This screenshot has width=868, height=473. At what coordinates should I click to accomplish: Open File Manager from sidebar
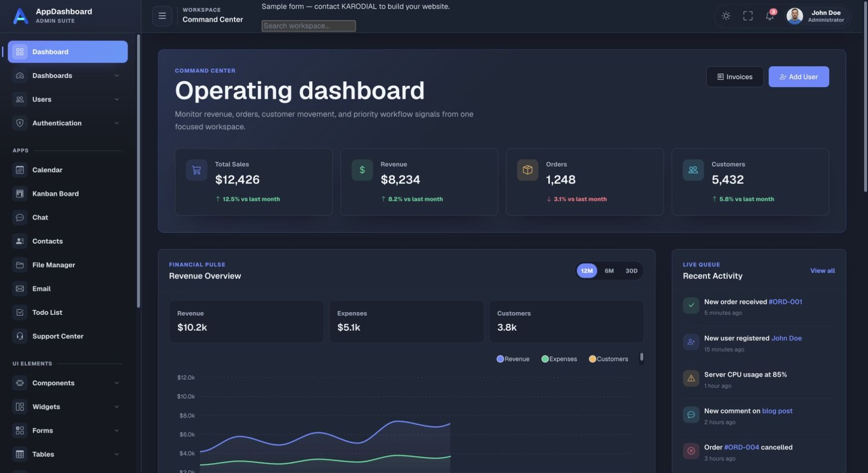68,265
